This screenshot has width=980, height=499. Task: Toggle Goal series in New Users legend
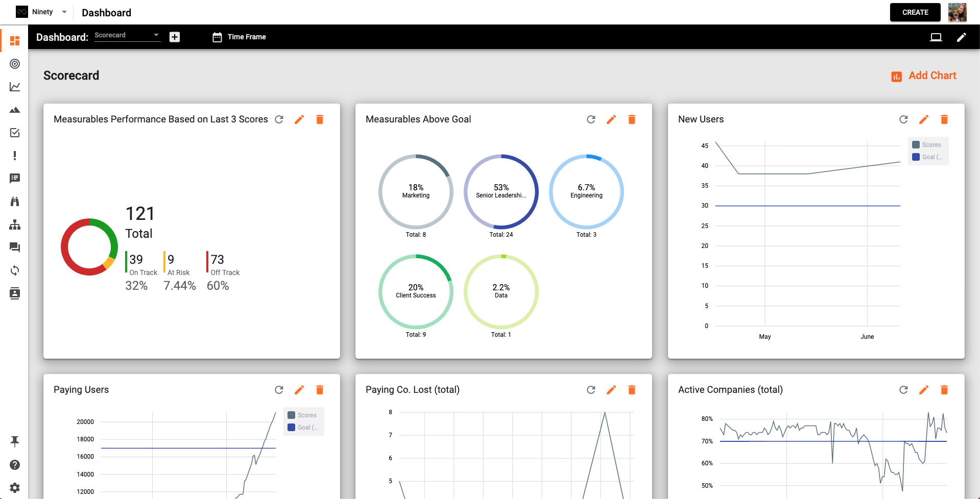(927, 157)
